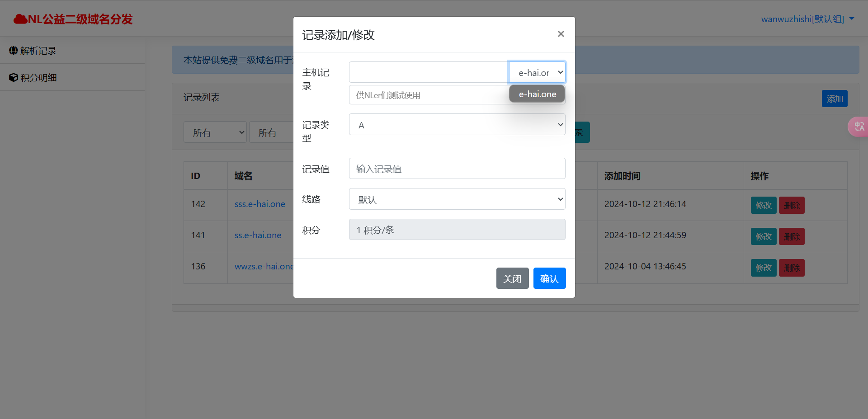Image resolution: width=868 pixels, height=419 pixels.
Task: Click 删除 for record dated 2024-10-04 13:46:45
Action: [x=791, y=268]
